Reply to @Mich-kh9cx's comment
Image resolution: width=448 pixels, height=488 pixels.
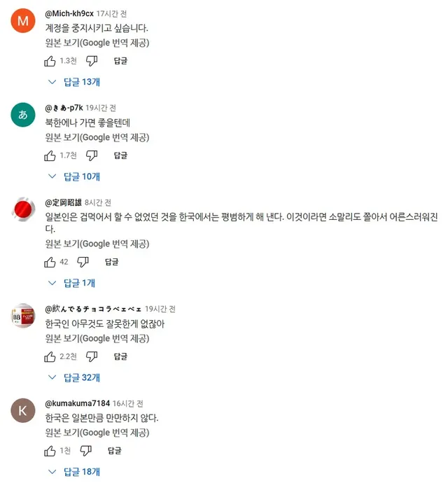(120, 61)
